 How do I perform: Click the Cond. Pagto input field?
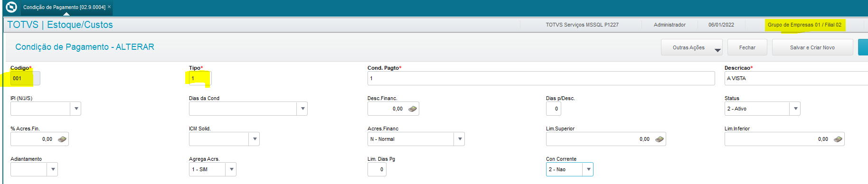(x=541, y=78)
